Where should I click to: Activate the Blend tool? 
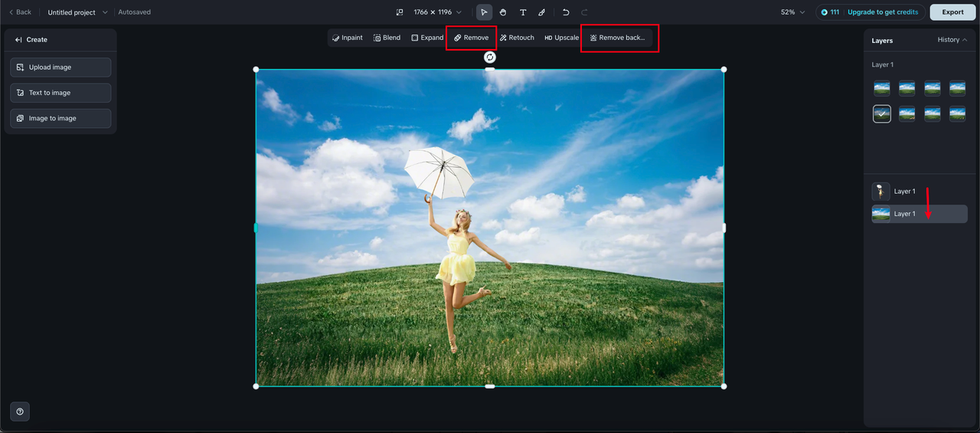pos(387,38)
